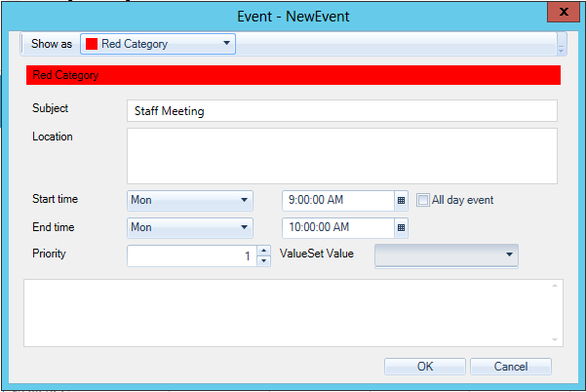This screenshot has width=586, height=392.
Task: Click the toolbar overflow arrow at right
Action: tap(561, 45)
